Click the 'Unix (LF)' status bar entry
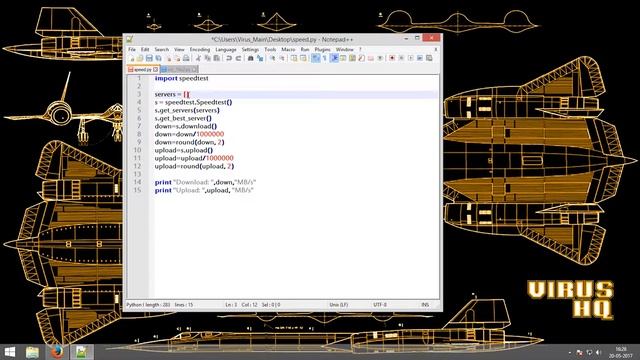Screen dimensions: 640x360 pos(339,305)
